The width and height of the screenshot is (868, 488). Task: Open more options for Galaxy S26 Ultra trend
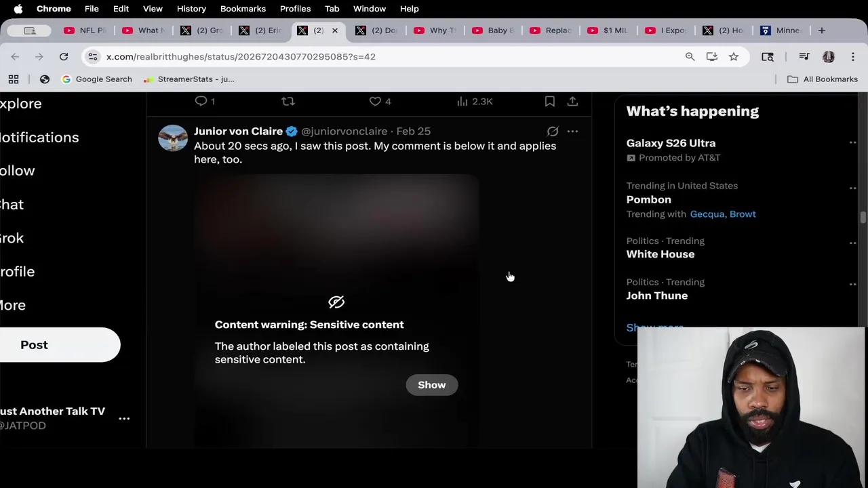click(x=852, y=143)
